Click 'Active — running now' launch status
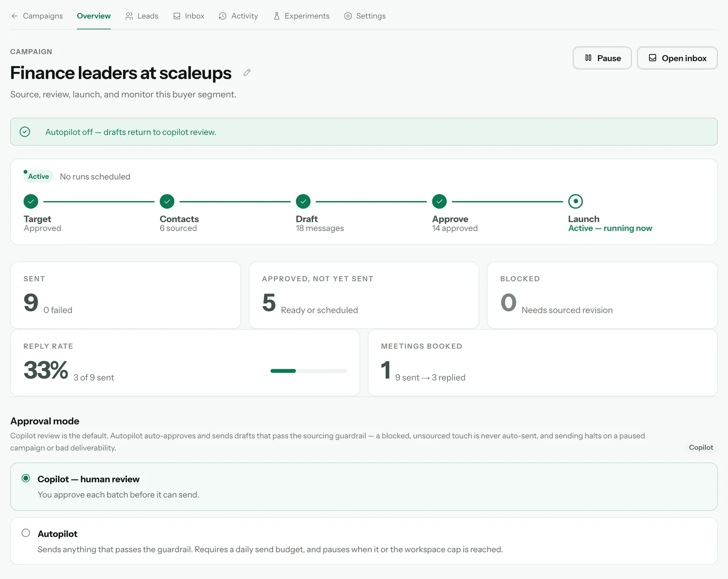The image size is (728, 579). tap(610, 228)
